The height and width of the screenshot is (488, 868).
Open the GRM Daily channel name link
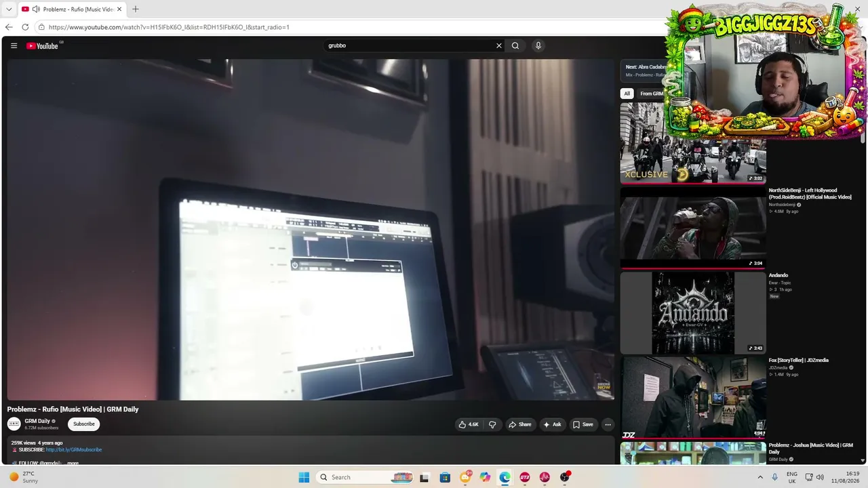(x=37, y=421)
